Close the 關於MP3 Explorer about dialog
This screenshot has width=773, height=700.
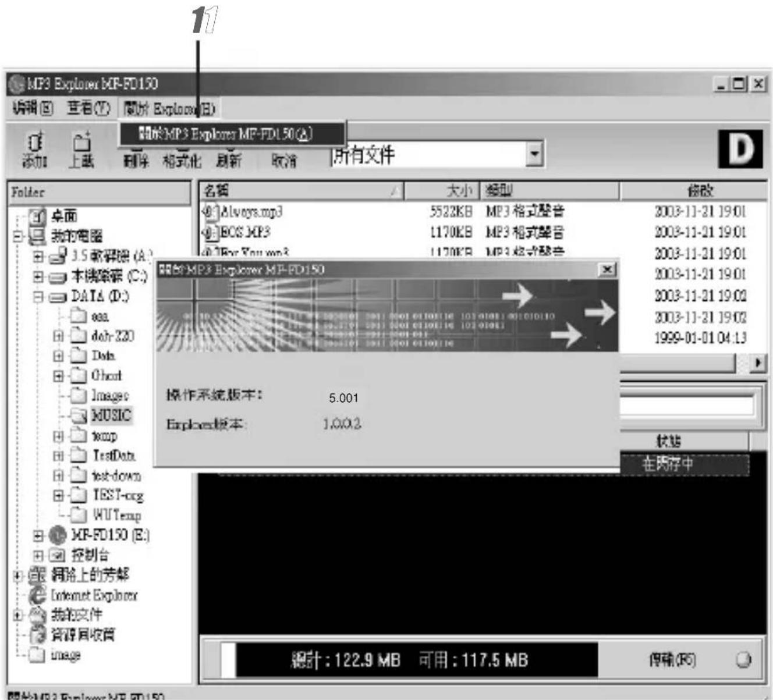click(x=607, y=269)
